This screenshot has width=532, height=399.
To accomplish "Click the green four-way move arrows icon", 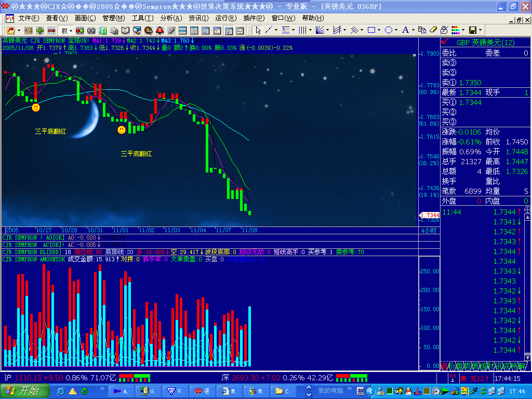I will (39, 31).
